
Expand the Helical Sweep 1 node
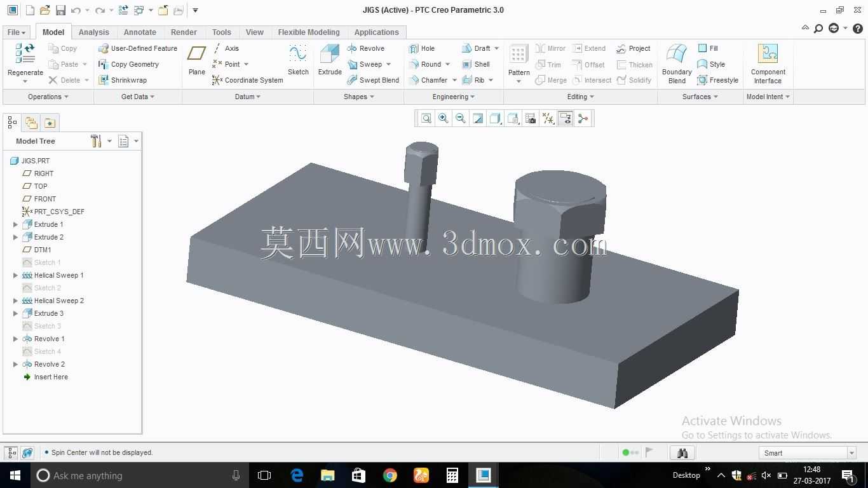(x=16, y=275)
